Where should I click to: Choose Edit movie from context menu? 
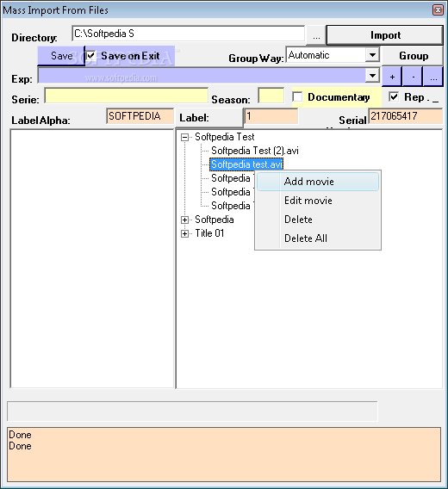pyautogui.click(x=318, y=201)
